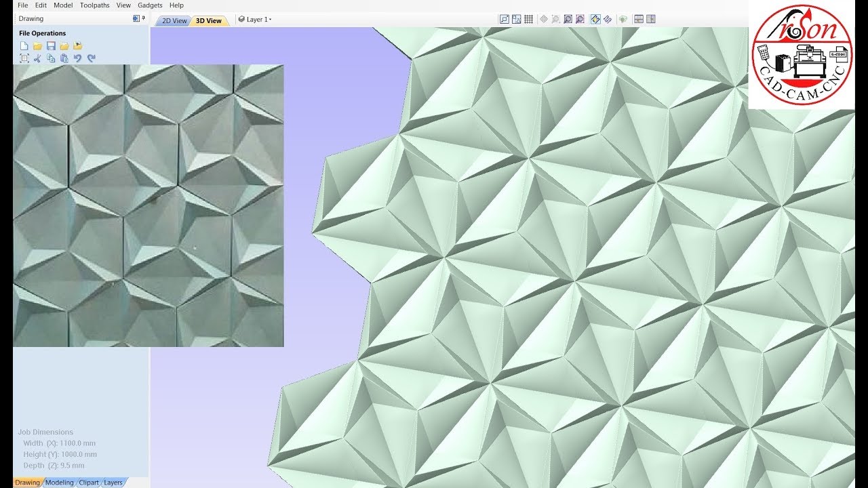Click the 'Job Dimensions' heading
Screen dimensions: 868x488
45,432
